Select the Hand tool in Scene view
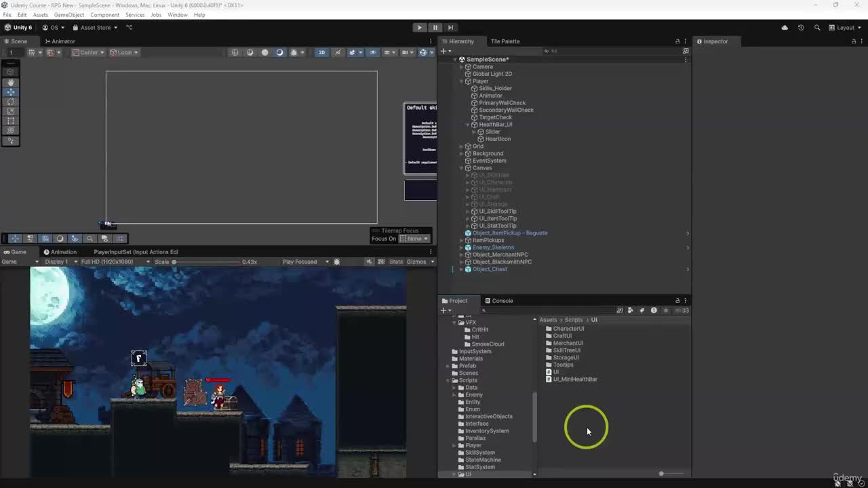The height and width of the screenshot is (488, 868). click(11, 82)
